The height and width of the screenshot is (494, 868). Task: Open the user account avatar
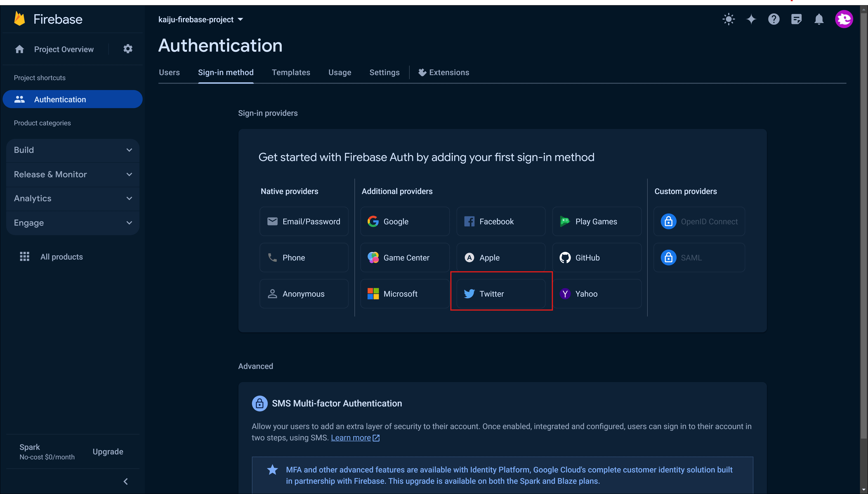coord(844,19)
